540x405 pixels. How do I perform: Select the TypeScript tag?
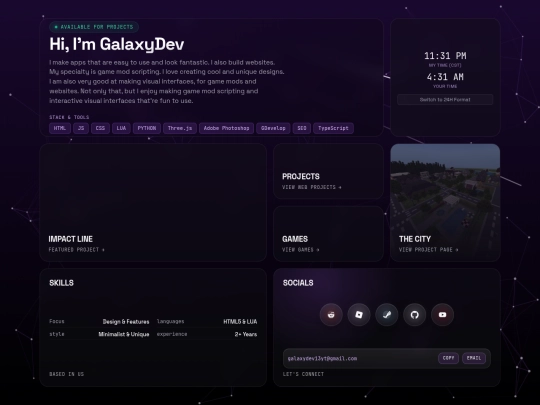click(333, 128)
